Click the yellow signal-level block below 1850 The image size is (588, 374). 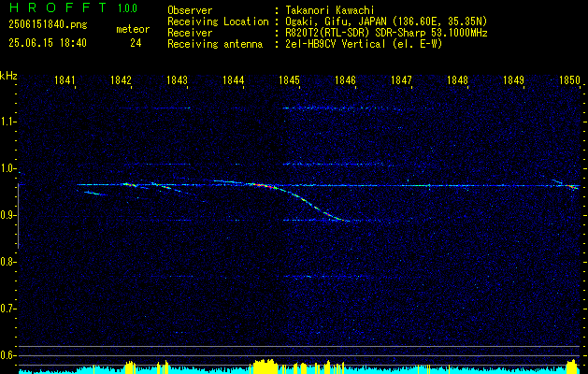[572, 367]
